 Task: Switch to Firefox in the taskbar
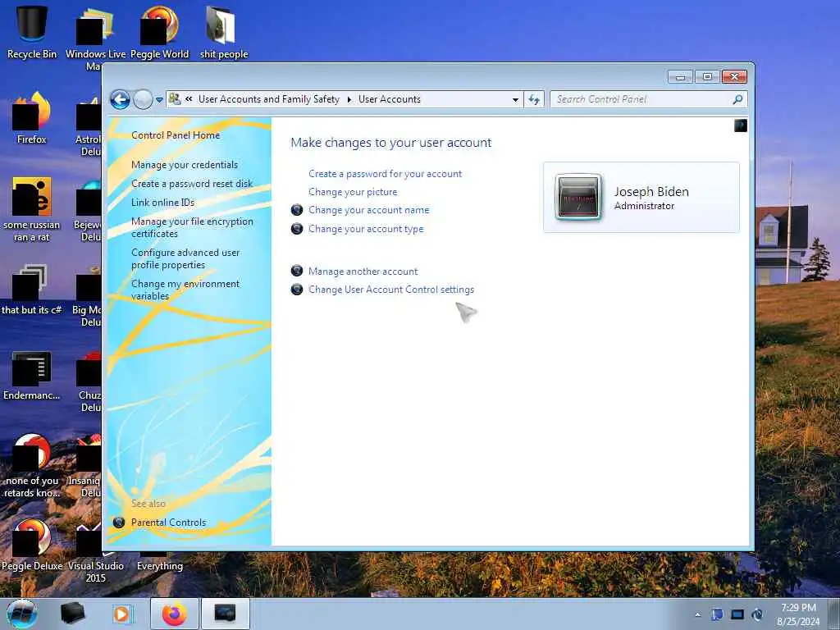174,614
